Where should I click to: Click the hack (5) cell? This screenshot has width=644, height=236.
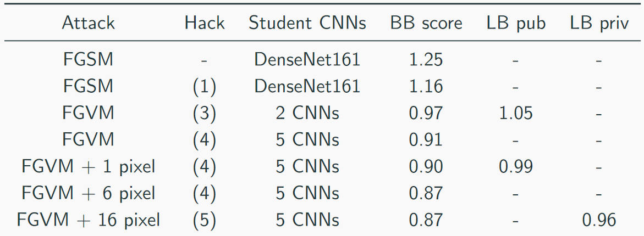coord(205,221)
